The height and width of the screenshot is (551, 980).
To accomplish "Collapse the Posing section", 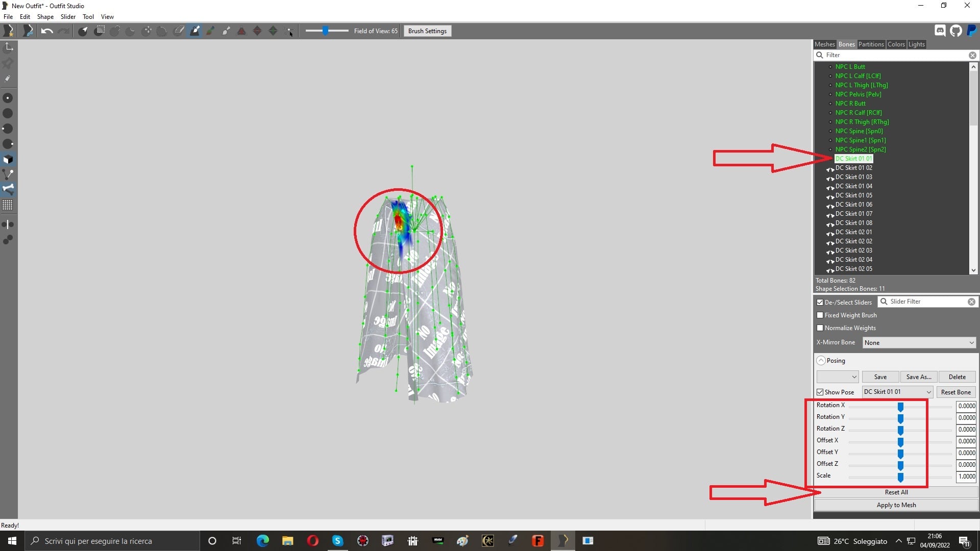I will pyautogui.click(x=821, y=361).
